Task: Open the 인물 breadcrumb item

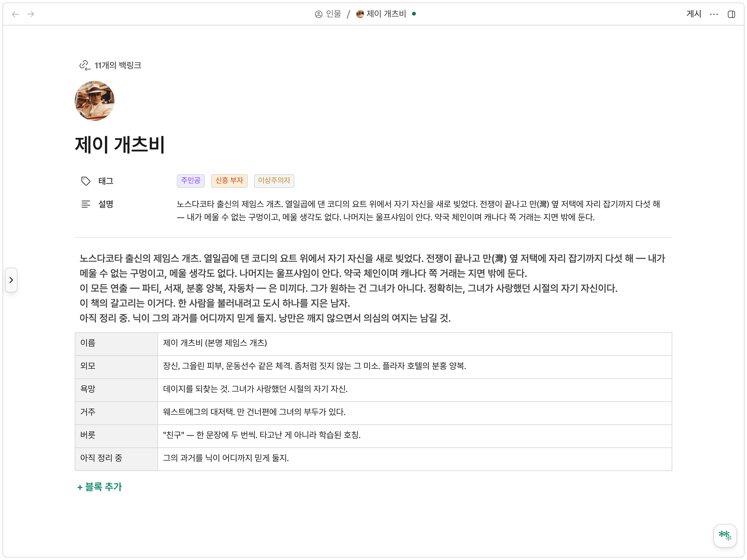Action: click(333, 14)
